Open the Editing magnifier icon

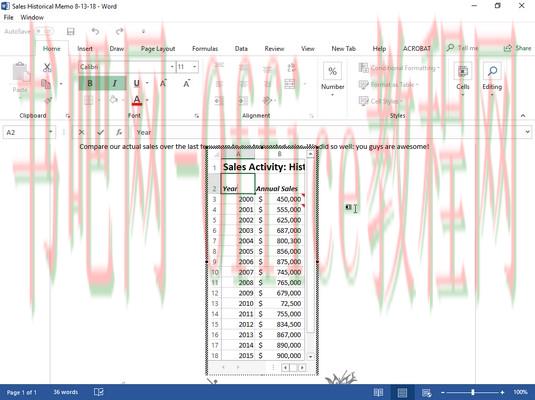click(x=492, y=71)
